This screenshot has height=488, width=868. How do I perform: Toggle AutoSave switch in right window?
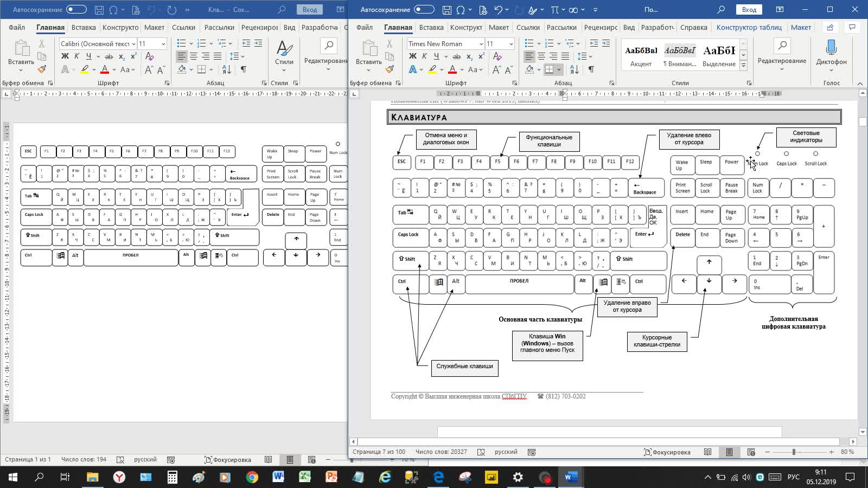424,9
